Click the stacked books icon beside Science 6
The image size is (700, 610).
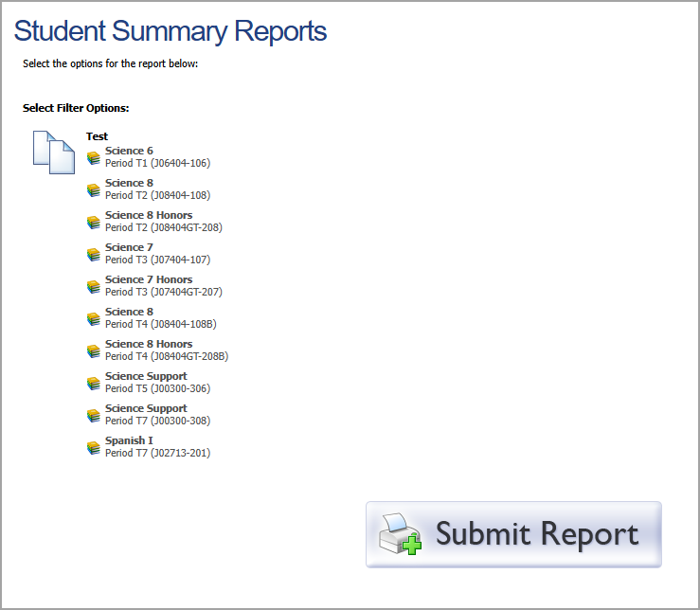[x=94, y=158]
